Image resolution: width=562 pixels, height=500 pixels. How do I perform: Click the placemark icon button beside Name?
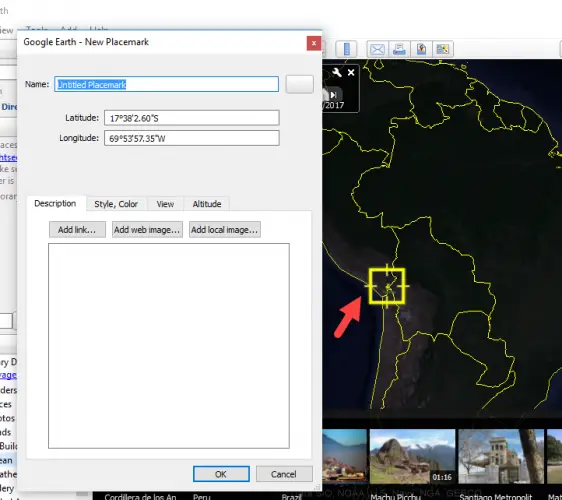pos(300,84)
